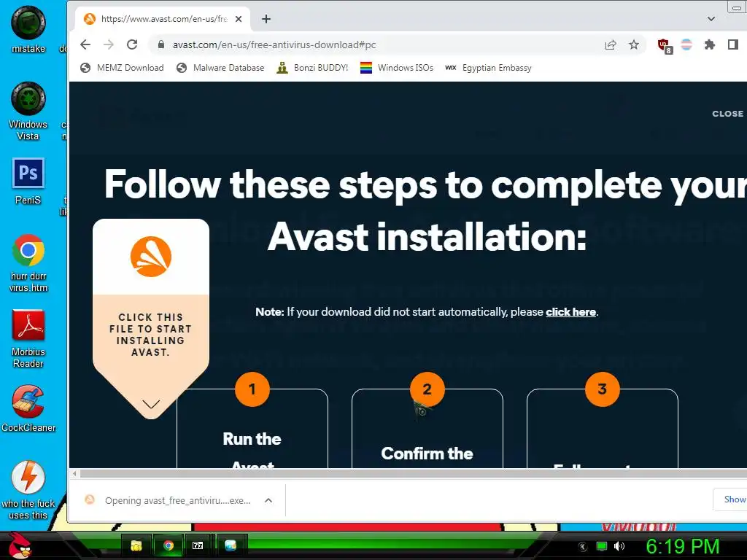Click the step 1 orange circle
The height and width of the screenshot is (560, 747).
point(252,389)
